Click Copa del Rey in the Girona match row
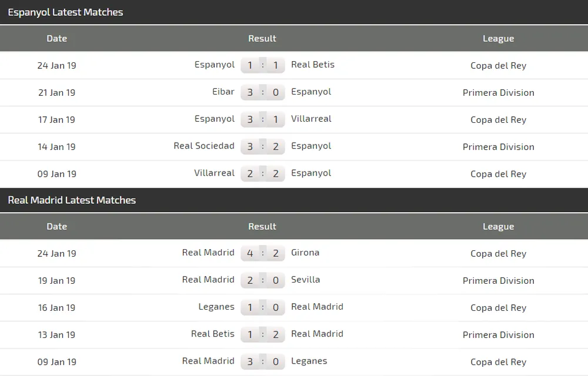The height and width of the screenshot is (376, 588). pyautogui.click(x=498, y=254)
